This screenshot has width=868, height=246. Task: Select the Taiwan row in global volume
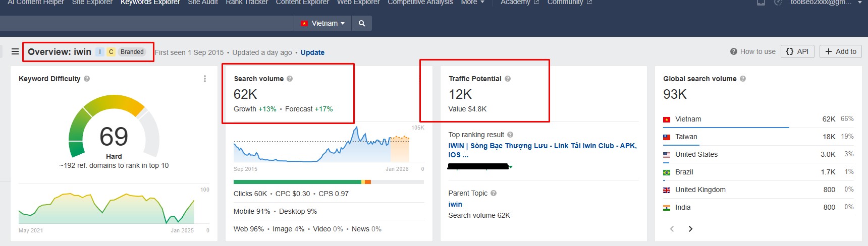758,137
